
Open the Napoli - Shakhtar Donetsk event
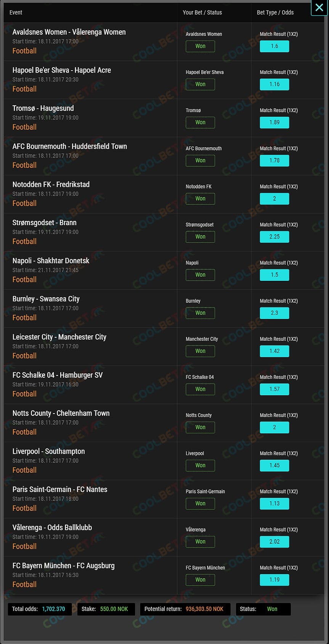(x=51, y=261)
